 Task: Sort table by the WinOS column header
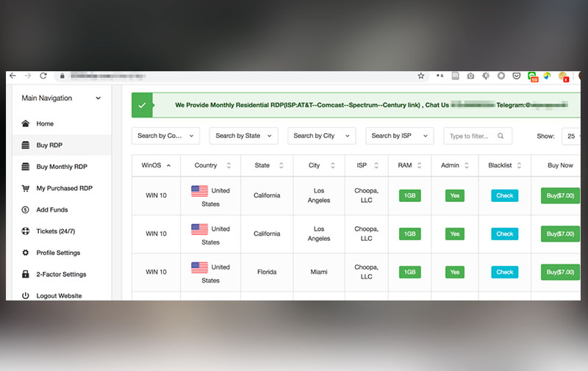(156, 165)
